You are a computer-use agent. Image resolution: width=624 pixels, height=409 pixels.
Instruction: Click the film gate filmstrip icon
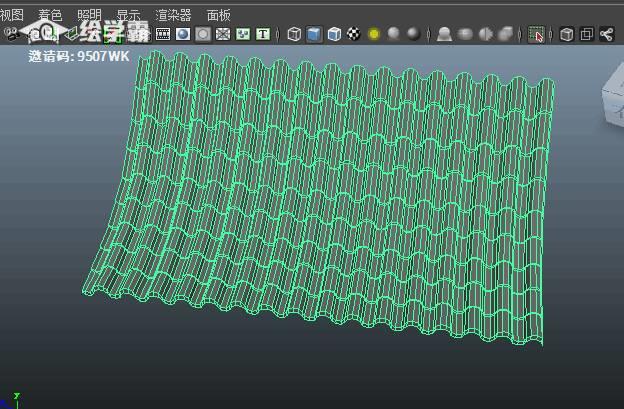coord(163,34)
